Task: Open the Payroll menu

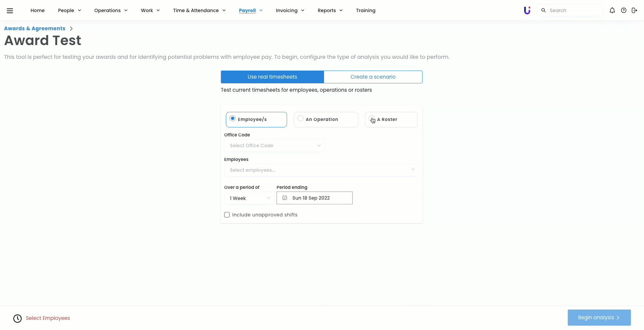Action: (x=250, y=10)
